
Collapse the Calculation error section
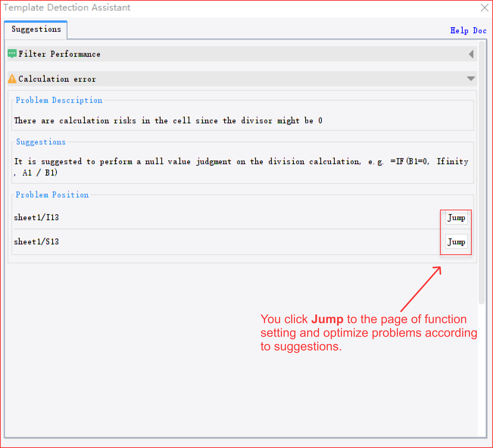pos(471,79)
